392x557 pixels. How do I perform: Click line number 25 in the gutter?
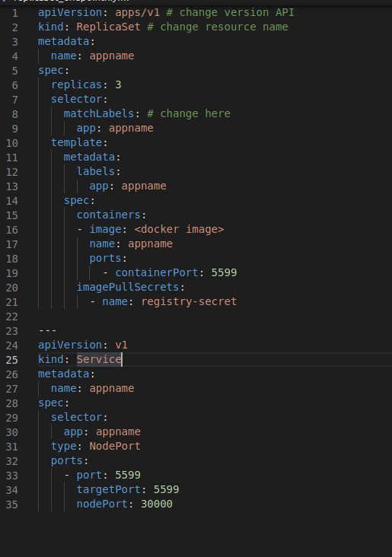pyautogui.click(x=11, y=360)
